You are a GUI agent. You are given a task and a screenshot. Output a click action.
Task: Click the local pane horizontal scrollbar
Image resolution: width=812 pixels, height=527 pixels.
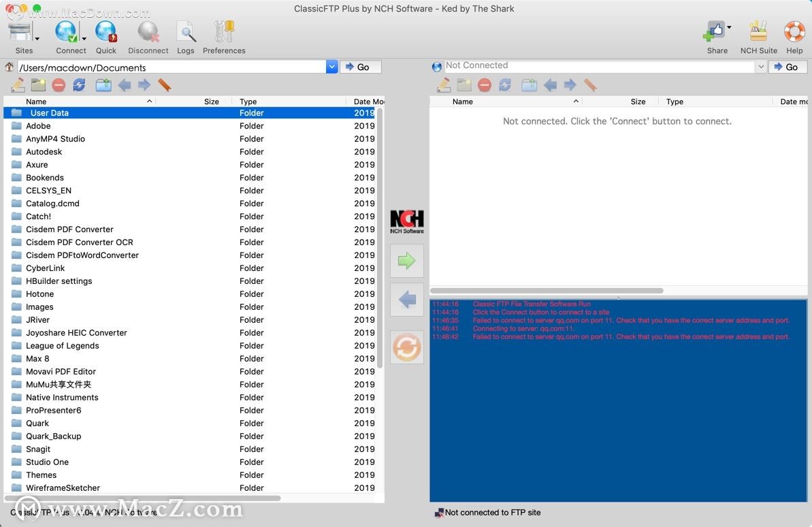click(x=143, y=498)
